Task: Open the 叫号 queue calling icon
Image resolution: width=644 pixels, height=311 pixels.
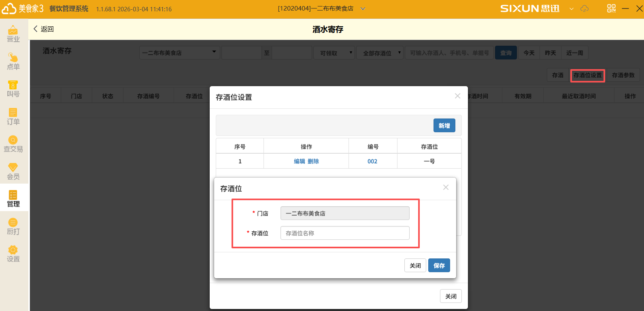Action: (13, 89)
